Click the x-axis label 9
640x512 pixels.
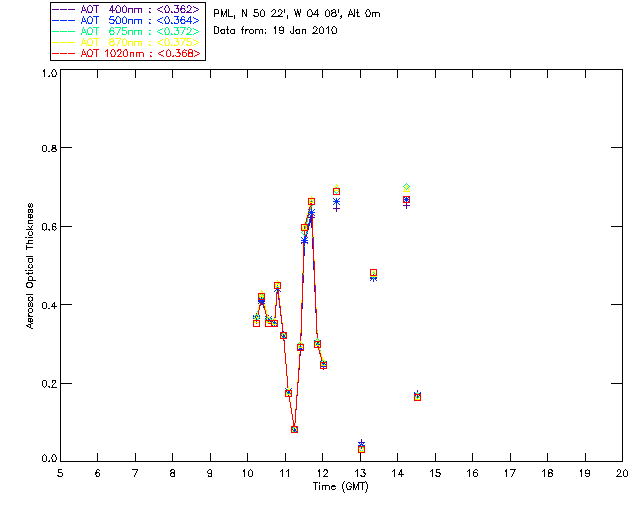tap(210, 473)
